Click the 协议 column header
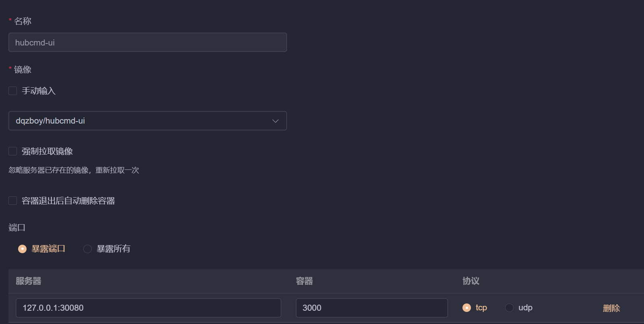This screenshot has width=644, height=324. [x=471, y=281]
